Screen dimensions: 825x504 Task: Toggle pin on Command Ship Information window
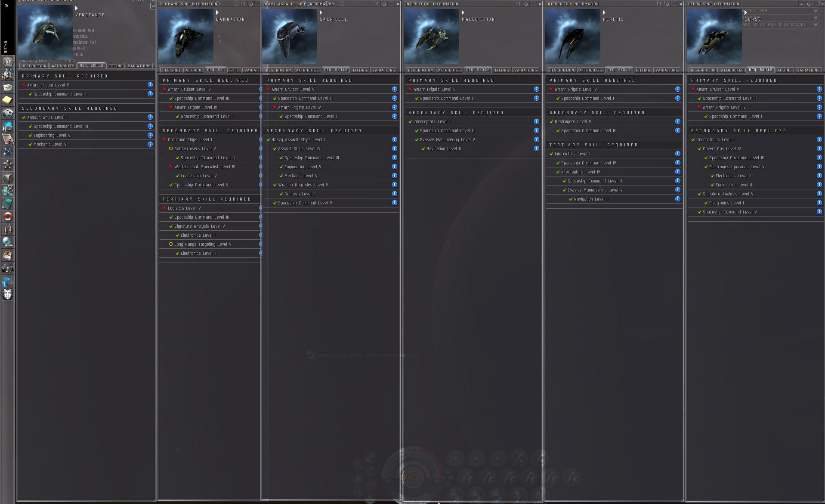tap(251, 4)
